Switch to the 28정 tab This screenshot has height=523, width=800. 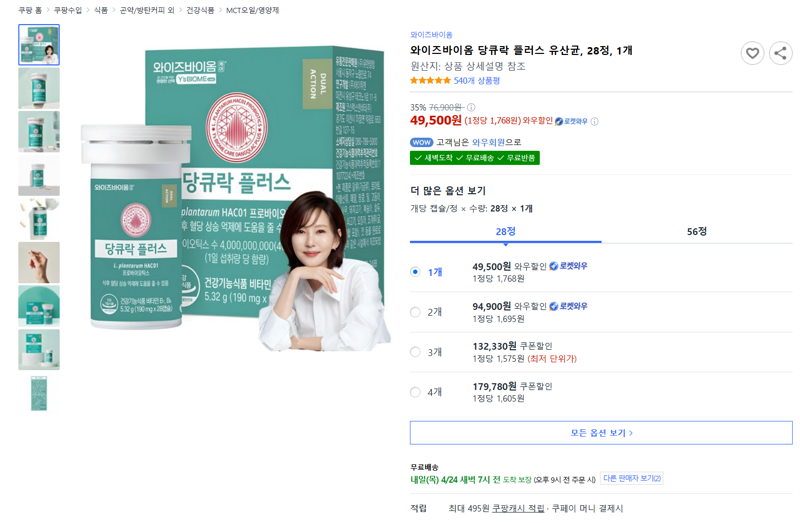pos(506,232)
